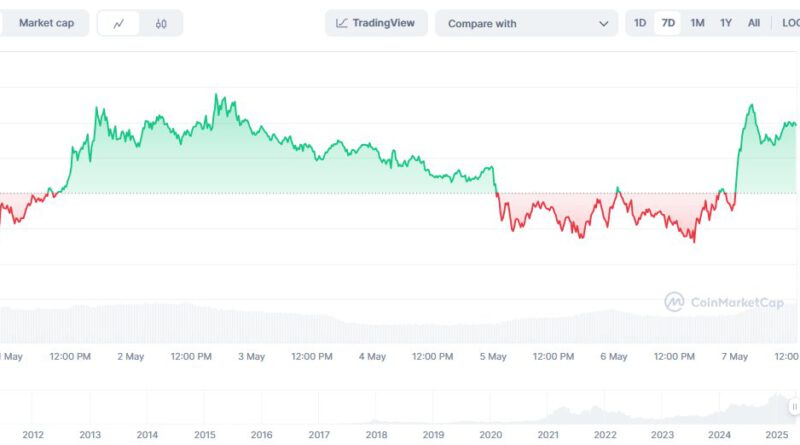
Task: Click the 2020 mark on range navigator
Action: click(490, 435)
